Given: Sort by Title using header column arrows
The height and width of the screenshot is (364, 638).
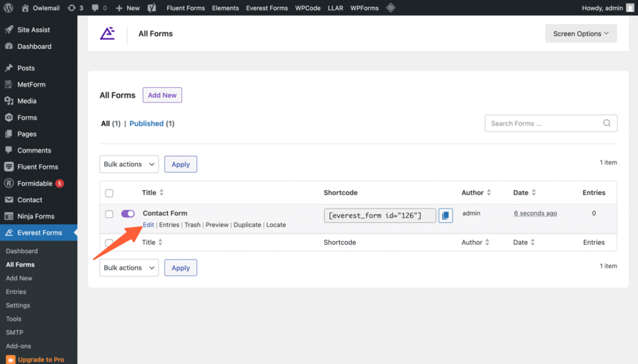Looking at the screenshot, I should pos(161,192).
